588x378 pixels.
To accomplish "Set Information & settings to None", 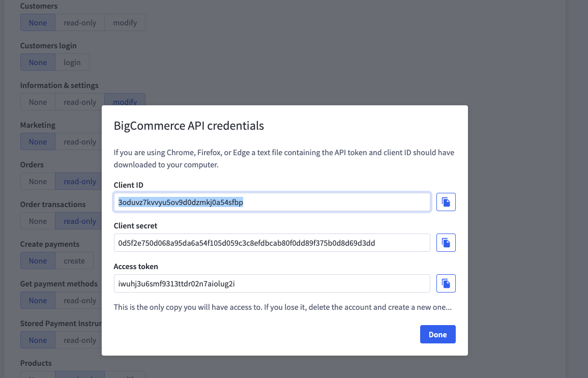I will (x=38, y=102).
